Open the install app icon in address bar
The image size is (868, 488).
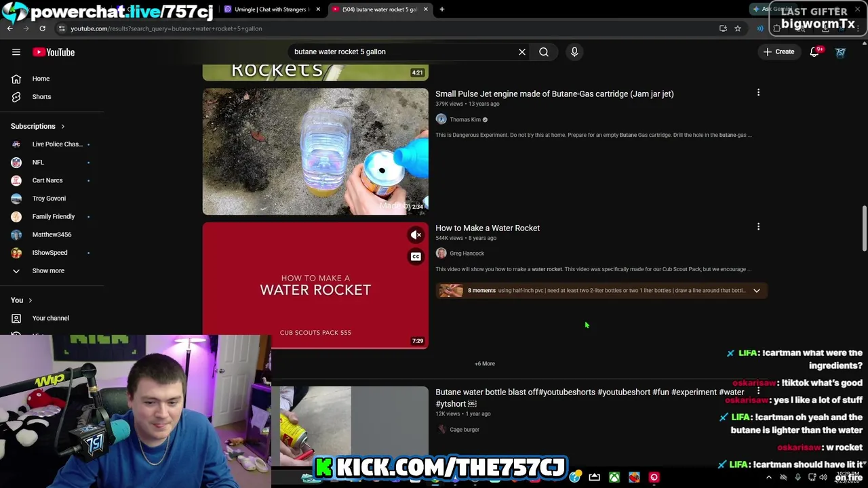tap(723, 28)
